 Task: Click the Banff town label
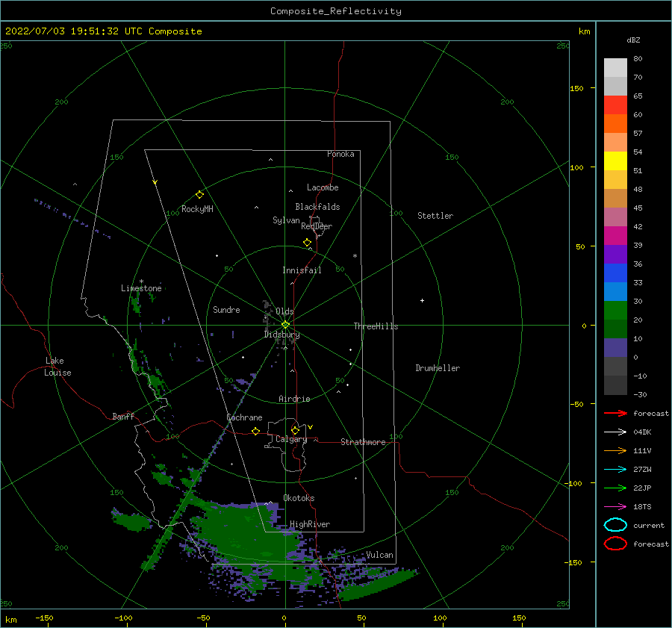[x=123, y=416]
